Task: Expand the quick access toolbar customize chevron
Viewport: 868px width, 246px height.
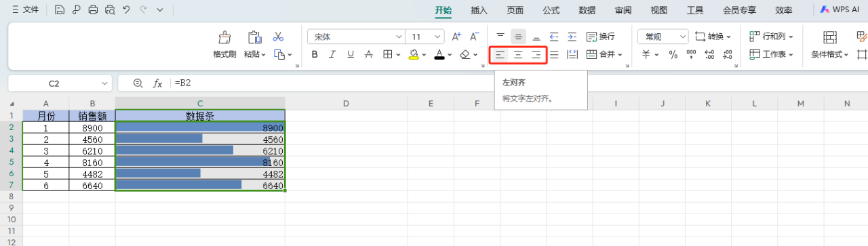Action: (x=160, y=9)
